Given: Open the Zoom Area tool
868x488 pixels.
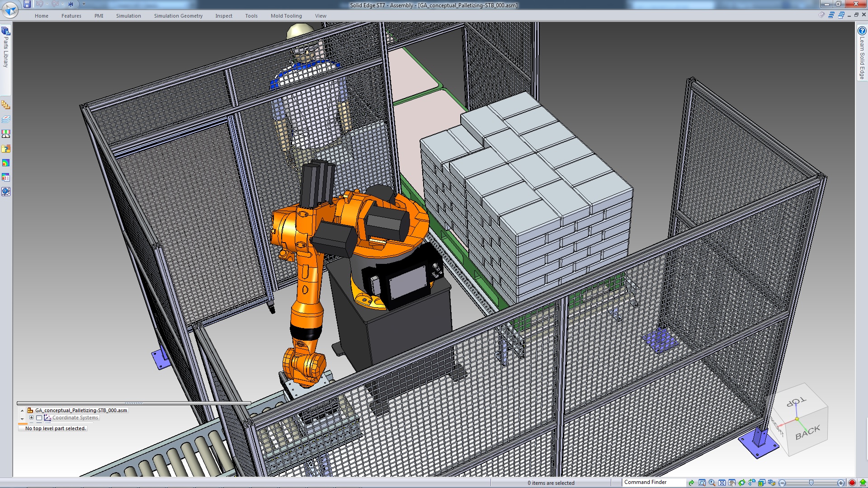Looking at the screenshot, I should click(x=702, y=483).
